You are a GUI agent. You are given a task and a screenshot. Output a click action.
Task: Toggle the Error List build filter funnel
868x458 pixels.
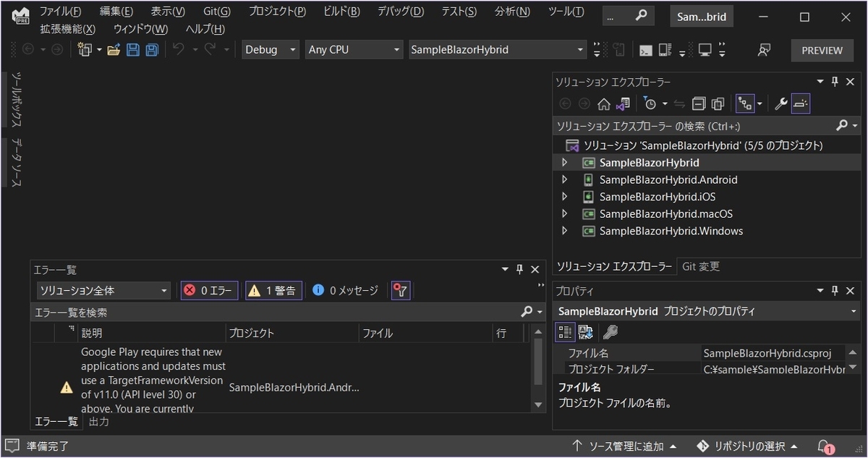pyautogui.click(x=401, y=290)
